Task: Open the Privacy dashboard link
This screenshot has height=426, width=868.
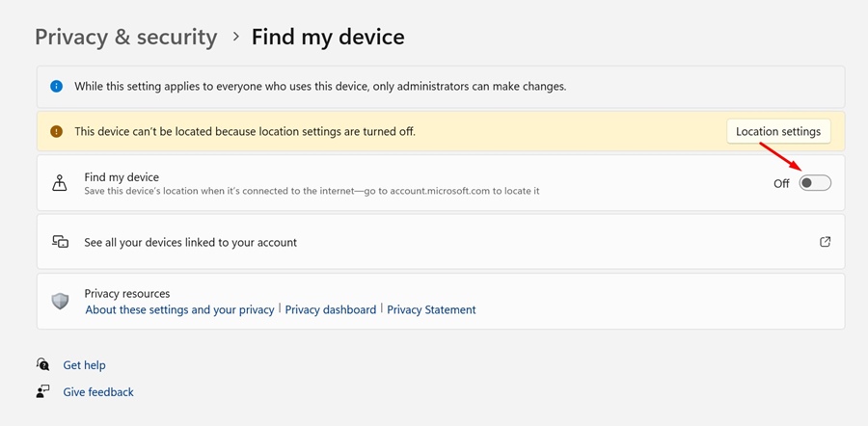Action: (x=331, y=310)
